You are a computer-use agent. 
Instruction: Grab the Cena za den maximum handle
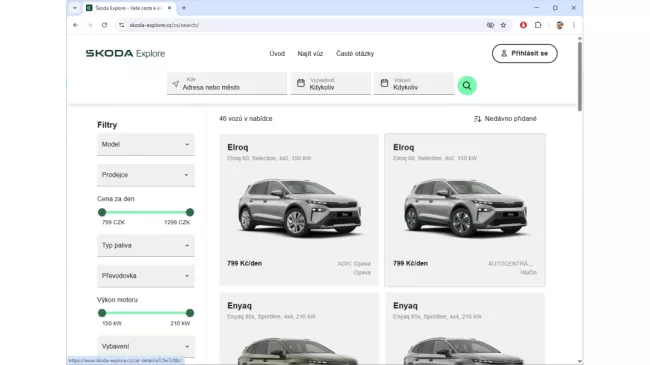190,212
